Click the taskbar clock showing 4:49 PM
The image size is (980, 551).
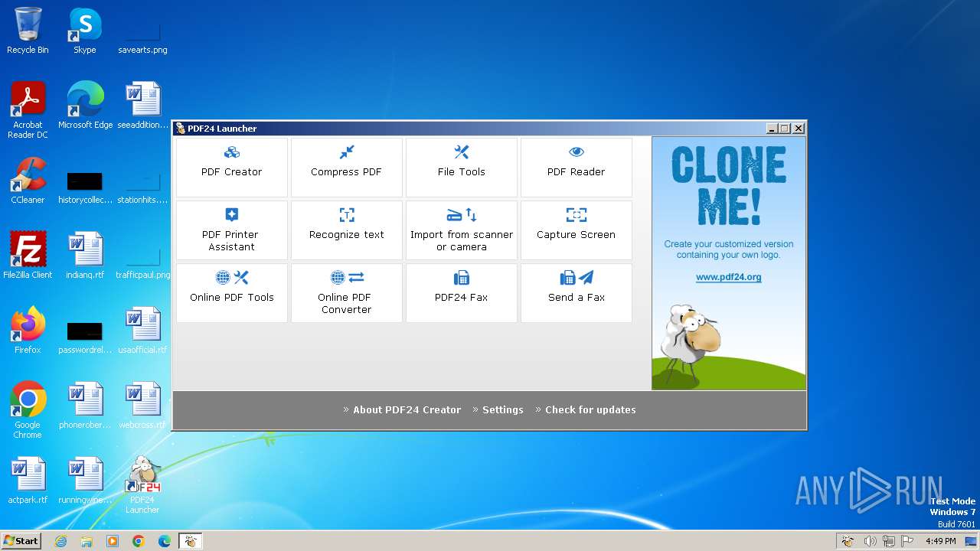tap(940, 541)
